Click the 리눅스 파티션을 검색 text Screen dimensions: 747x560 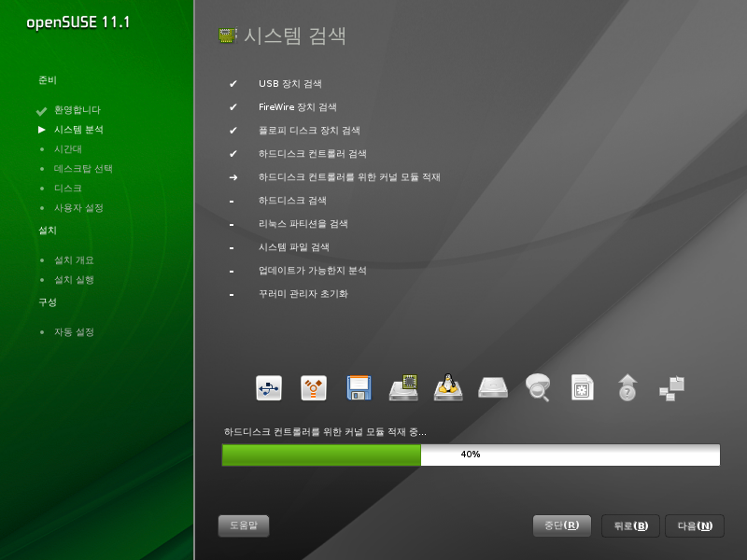click(303, 224)
